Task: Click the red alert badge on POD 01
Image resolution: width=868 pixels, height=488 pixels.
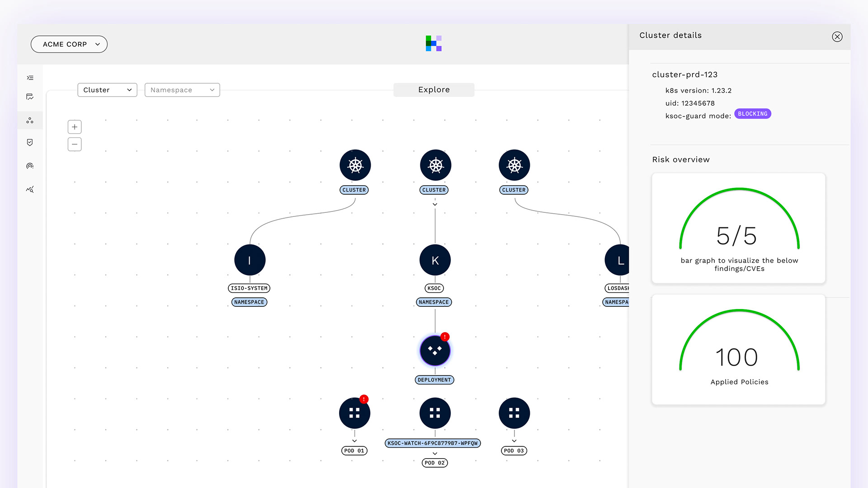Action: 364,399
